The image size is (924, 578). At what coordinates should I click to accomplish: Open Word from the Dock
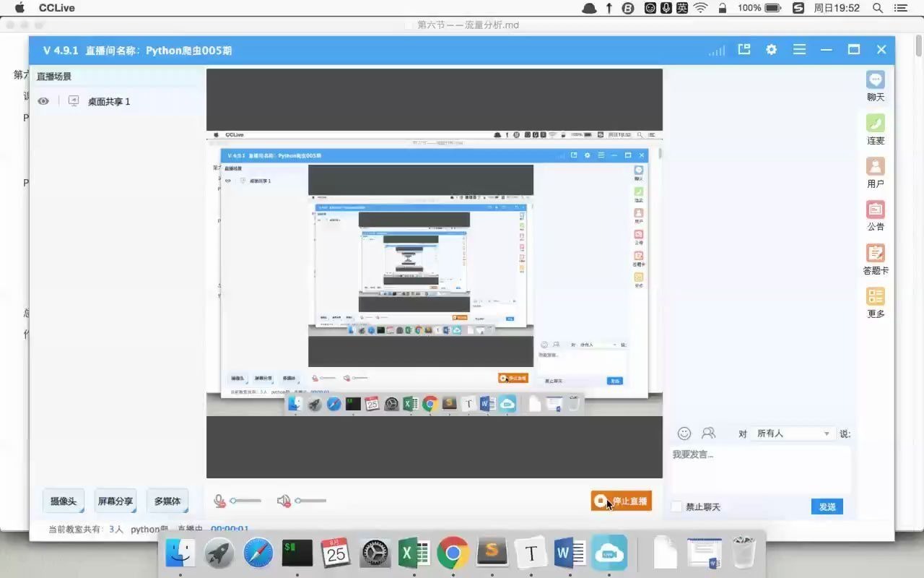(570, 553)
